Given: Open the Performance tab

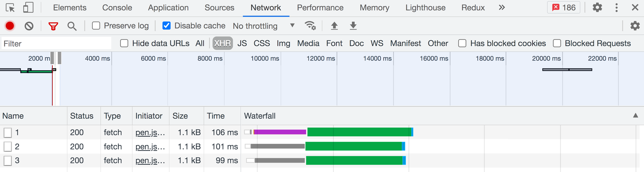Looking at the screenshot, I should pos(320,8).
